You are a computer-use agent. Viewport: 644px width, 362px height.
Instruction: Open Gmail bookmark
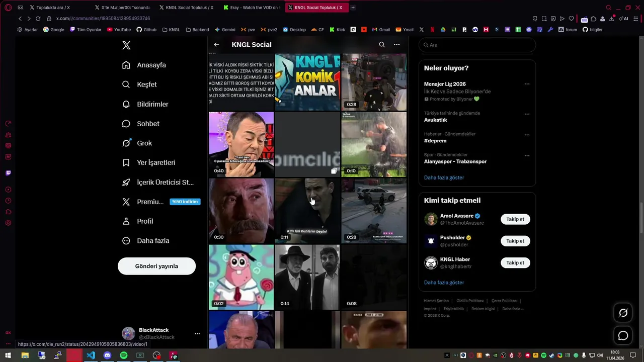(x=381, y=30)
